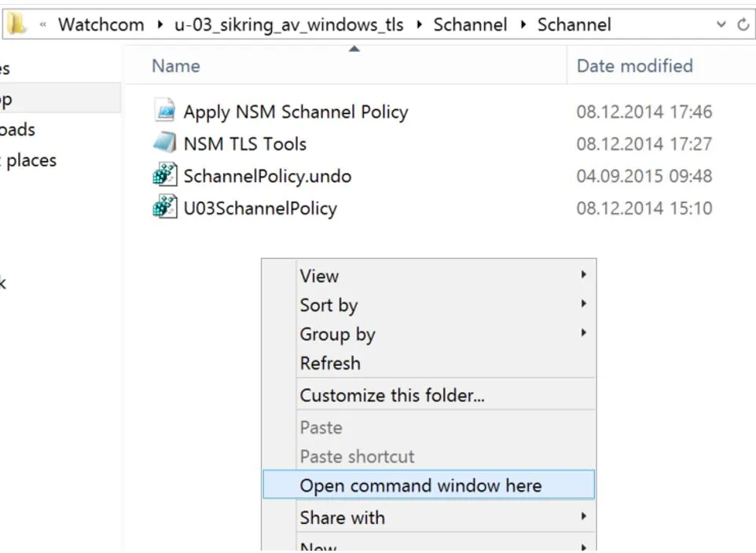
Task: Choose Customize this folder… option
Action: pyautogui.click(x=392, y=395)
